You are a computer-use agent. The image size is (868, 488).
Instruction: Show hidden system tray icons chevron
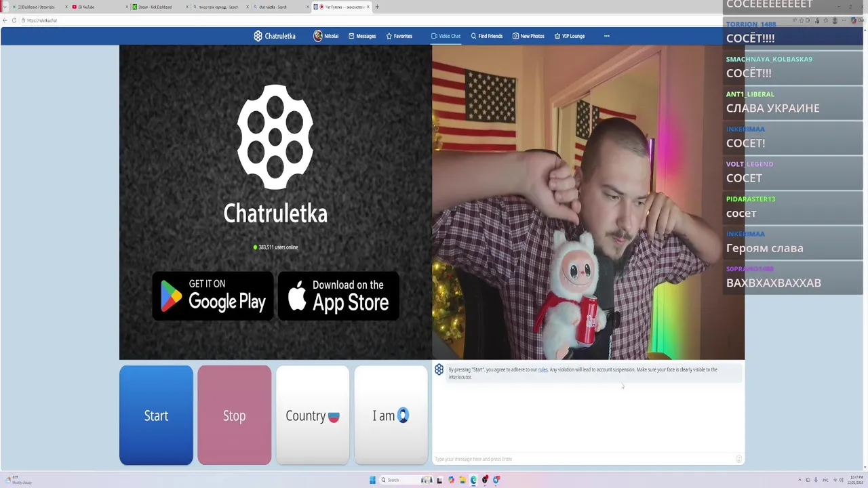click(799, 480)
